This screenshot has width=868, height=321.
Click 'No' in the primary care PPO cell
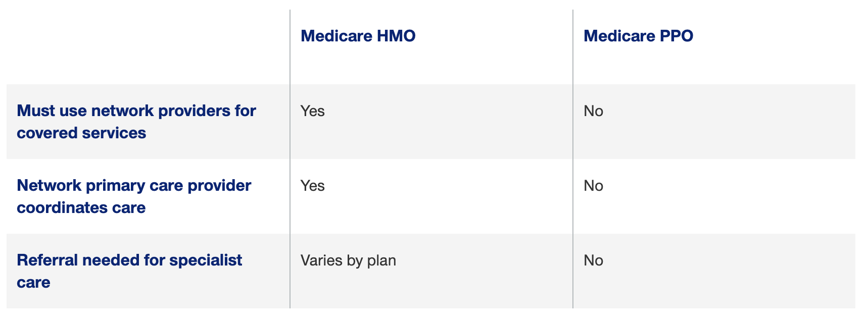[x=593, y=186]
